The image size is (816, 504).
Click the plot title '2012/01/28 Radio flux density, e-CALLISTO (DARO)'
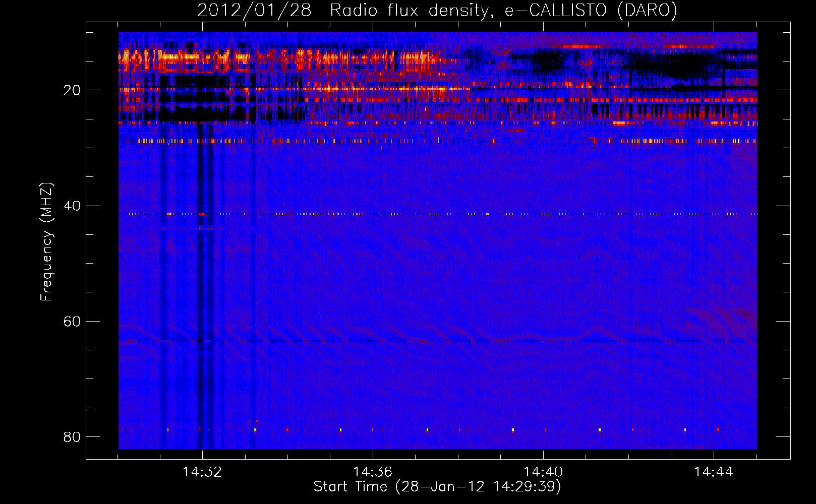[x=437, y=10]
